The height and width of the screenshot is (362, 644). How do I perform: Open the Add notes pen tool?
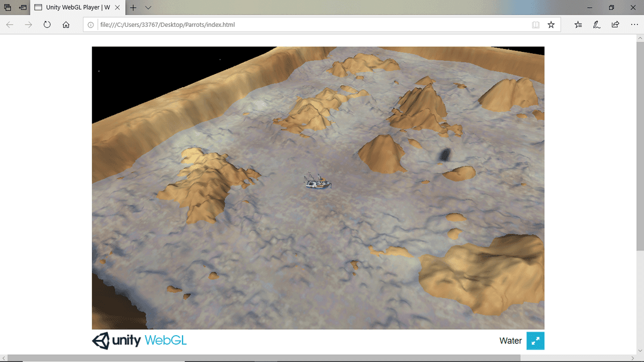596,25
